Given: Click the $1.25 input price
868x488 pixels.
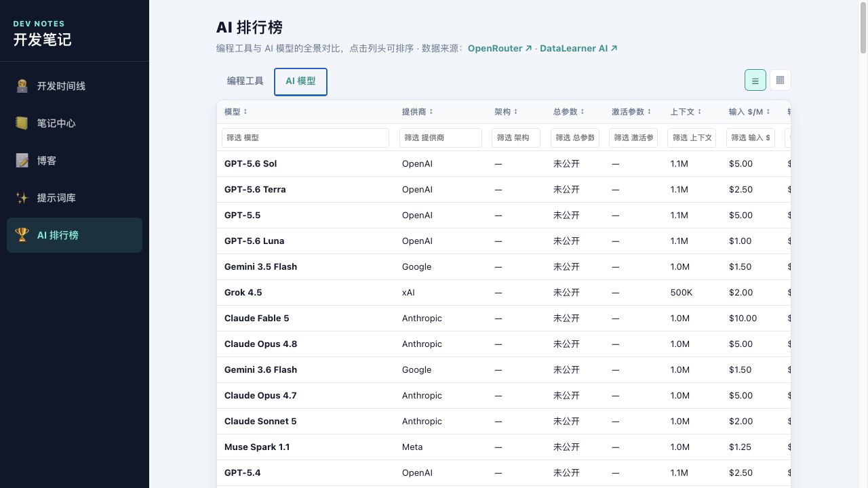Looking at the screenshot, I should click(740, 447).
